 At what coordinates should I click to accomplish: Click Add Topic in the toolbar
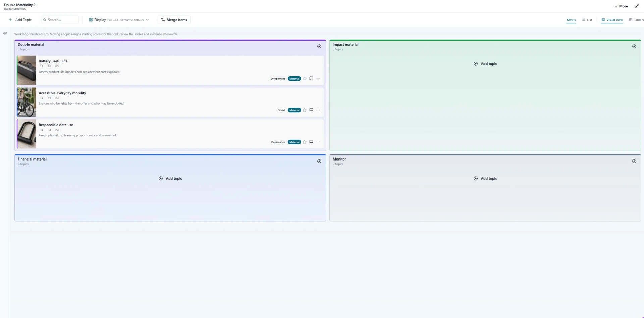point(20,20)
